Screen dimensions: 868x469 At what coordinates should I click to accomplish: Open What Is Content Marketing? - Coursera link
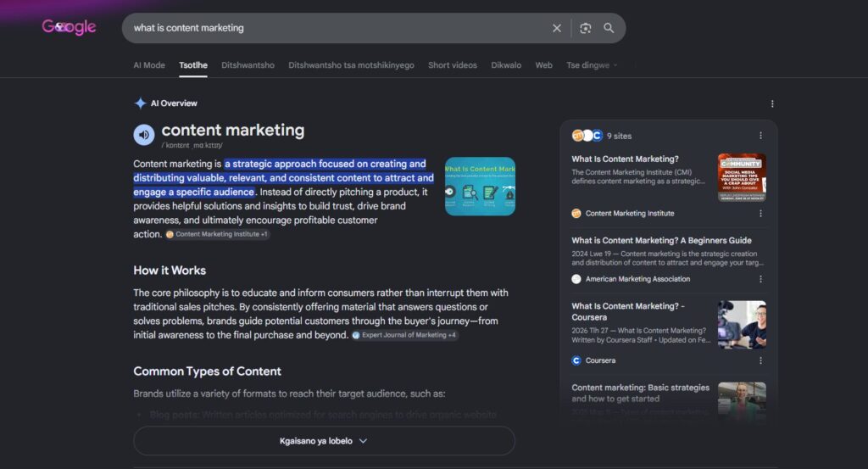click(x=628, y=311)
